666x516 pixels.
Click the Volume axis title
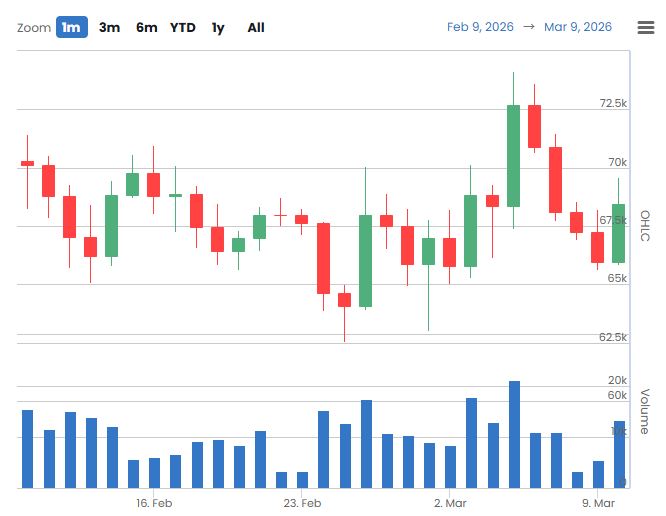pyautogui.click(x=645, y=410)
